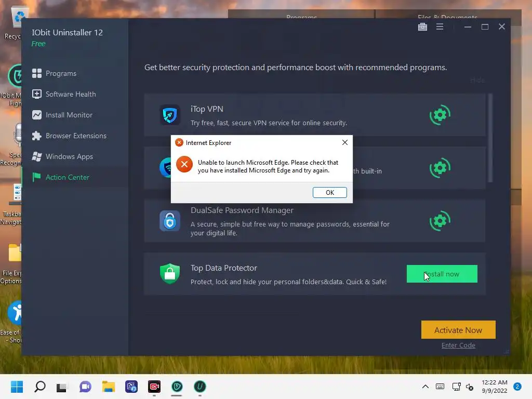The height and width of the screenshot is (399, 532).
Task: Click the iTop VPN installing gear icon
Action: pos(440,115)
